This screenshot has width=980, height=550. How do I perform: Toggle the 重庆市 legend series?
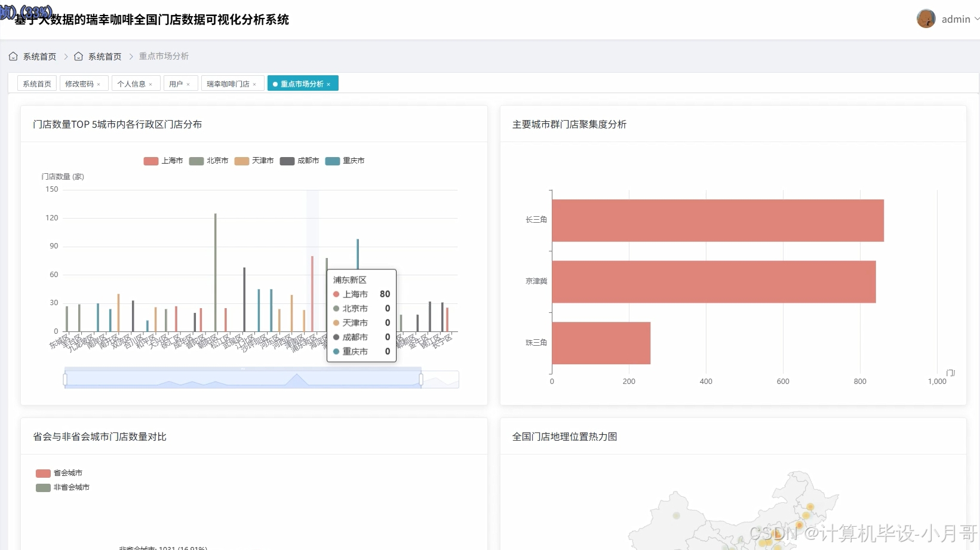[x=345, y=161]
